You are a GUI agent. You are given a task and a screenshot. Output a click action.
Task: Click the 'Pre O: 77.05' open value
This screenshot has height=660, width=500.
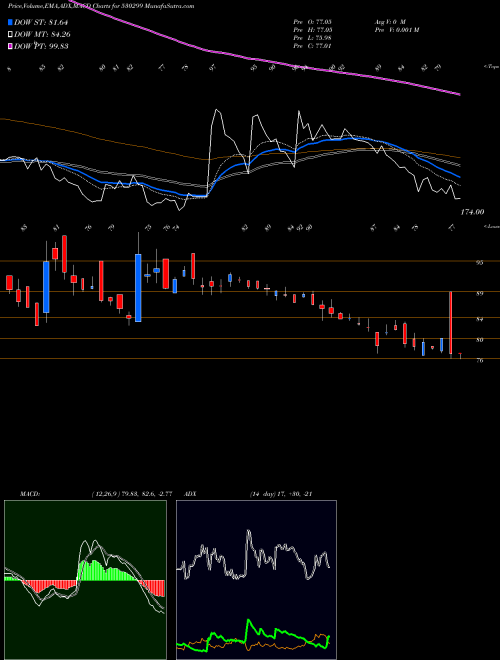[x=312, y=22]
